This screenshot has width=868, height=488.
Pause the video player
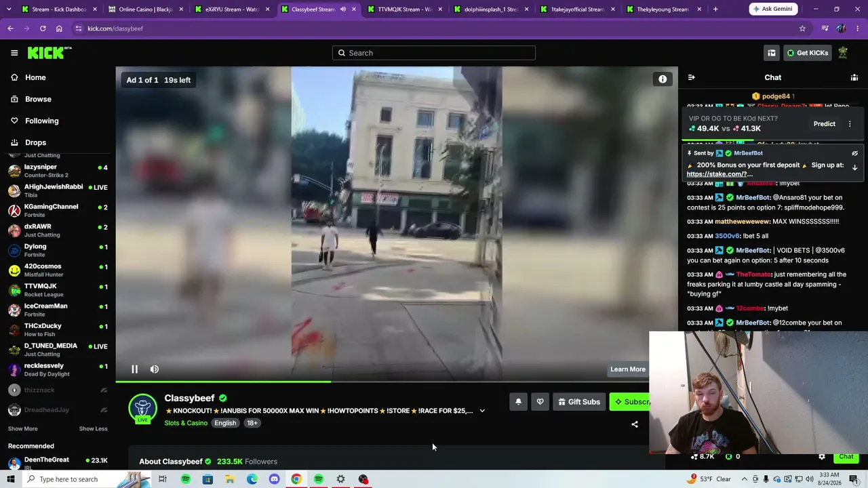(134, 369)
